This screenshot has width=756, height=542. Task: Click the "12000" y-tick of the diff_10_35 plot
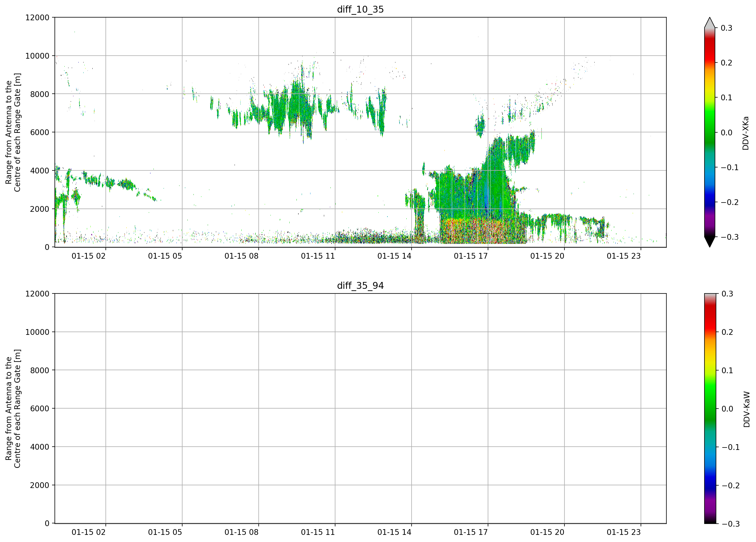pos(37,18)
